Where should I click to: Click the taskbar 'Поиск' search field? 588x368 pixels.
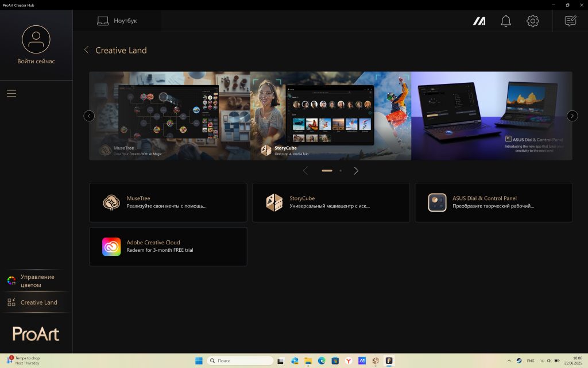coord(240,361)
